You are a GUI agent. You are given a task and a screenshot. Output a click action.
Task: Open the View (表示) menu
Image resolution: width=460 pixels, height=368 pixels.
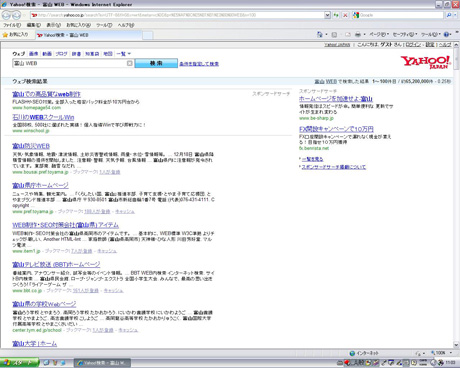(x=53, y=25)
